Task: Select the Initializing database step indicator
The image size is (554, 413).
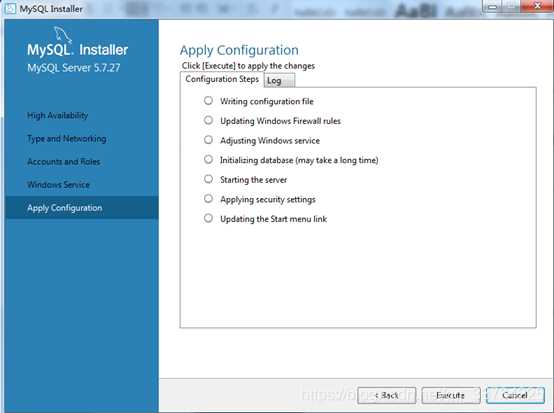Action: tap(208, 160)
